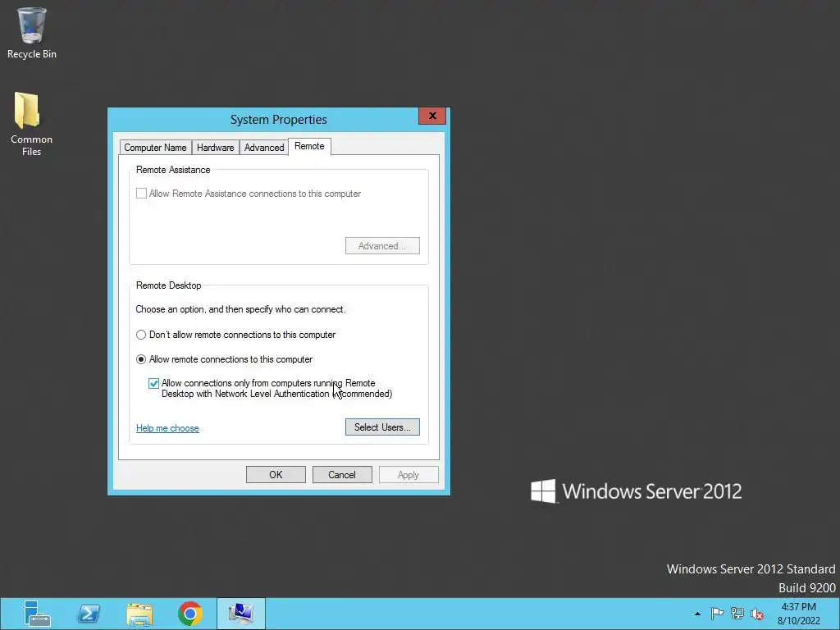Launch Windows PowerShell from the taskbar
The image size is (840, 630).
(x=89, y=614)
